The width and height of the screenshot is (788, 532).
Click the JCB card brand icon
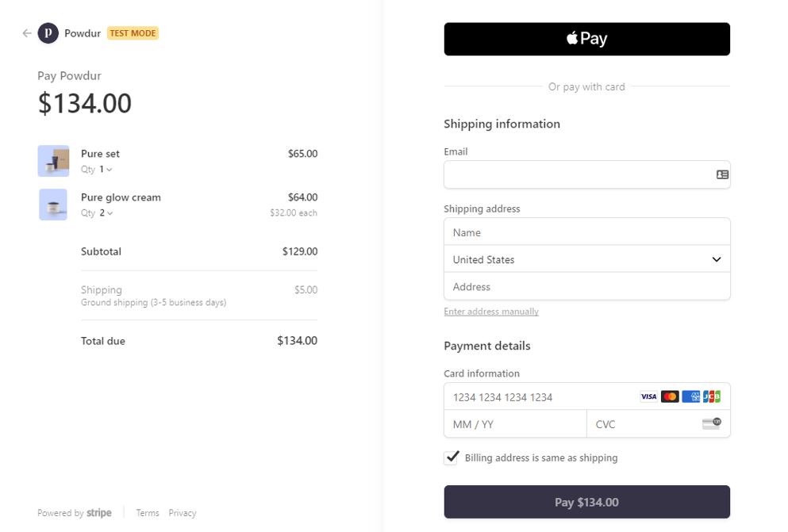click(712, 396)
